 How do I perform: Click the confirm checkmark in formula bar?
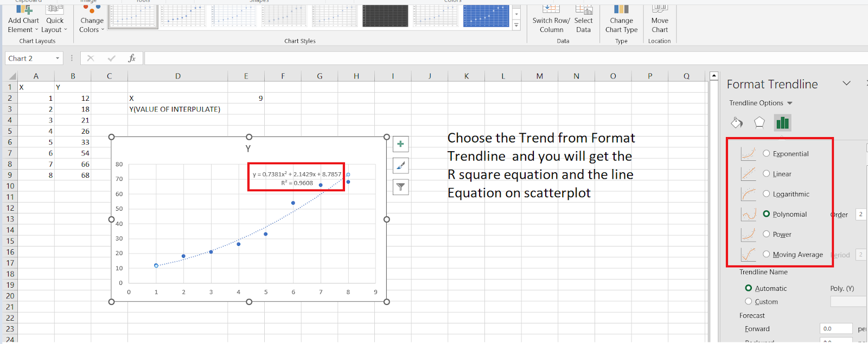[112, 59]
